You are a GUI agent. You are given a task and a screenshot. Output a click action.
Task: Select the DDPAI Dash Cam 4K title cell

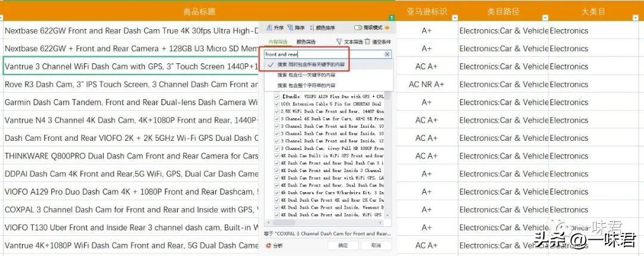pos(131,174)
